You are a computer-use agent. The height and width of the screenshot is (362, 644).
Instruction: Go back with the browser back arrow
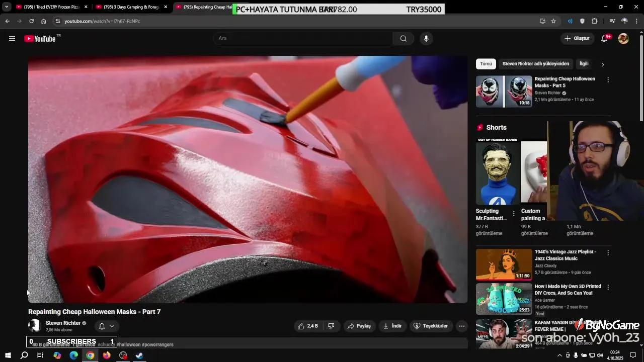click(7, 21)
